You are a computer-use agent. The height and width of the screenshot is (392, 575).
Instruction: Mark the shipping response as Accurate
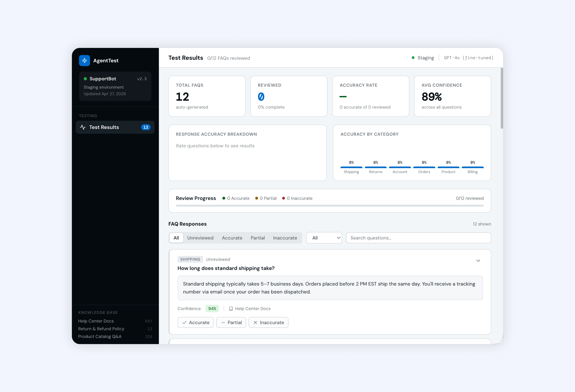point(196,323)
